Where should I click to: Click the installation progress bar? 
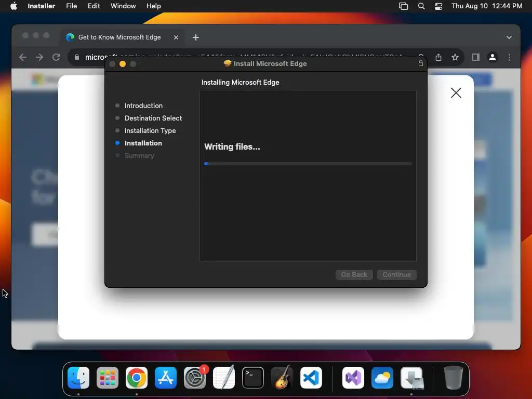coord(308,164)
